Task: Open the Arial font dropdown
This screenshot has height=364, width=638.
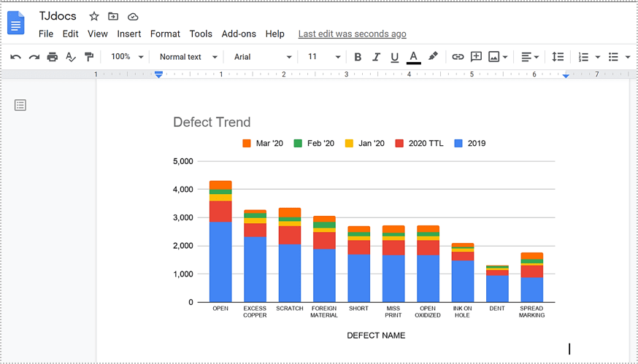Action: click(262, 57)
